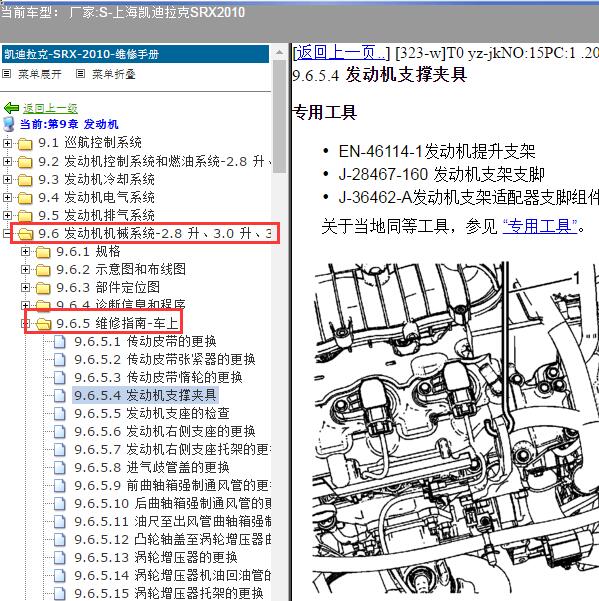Open 9.6.5.13 涡轮增压器的更换

(x=156, y=558)
